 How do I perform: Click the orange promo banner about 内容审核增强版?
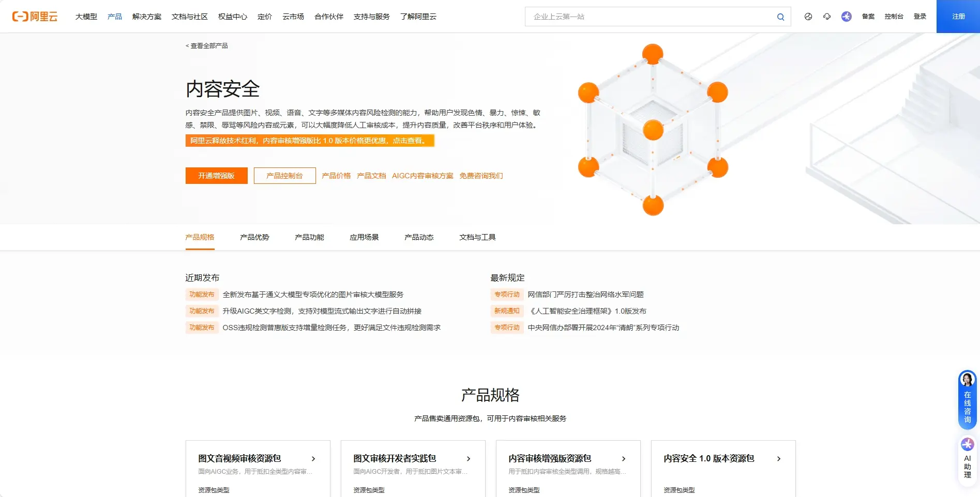[310, 141]
